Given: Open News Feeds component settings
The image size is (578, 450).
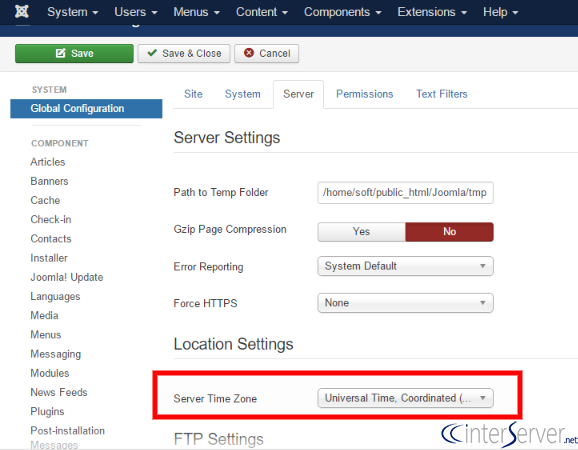Looking at the screenshot, I should click(59, 392).
